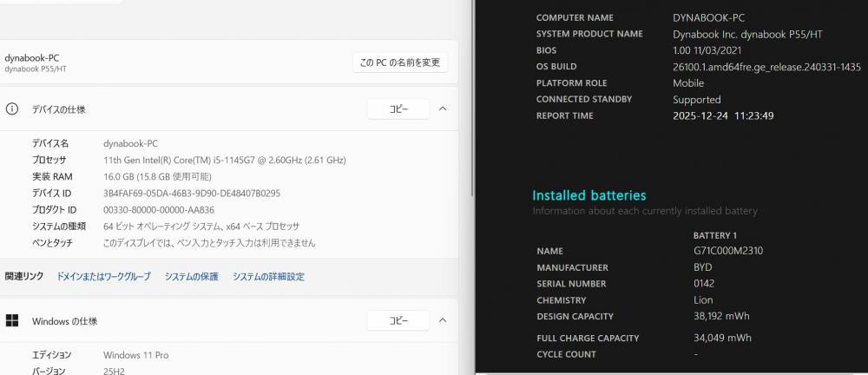Image resolution: width=868 pixels, height=375 pixels.
Task: Select full charge capacity 34,049 mWh
Action: coord(722,338)
